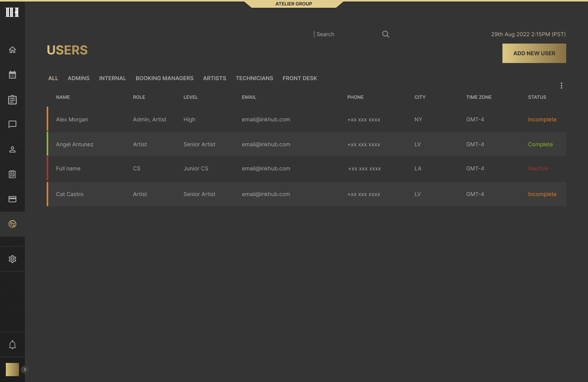
Task: Switch to the FRONT DESK tab
Action: (x=300, y=78)
